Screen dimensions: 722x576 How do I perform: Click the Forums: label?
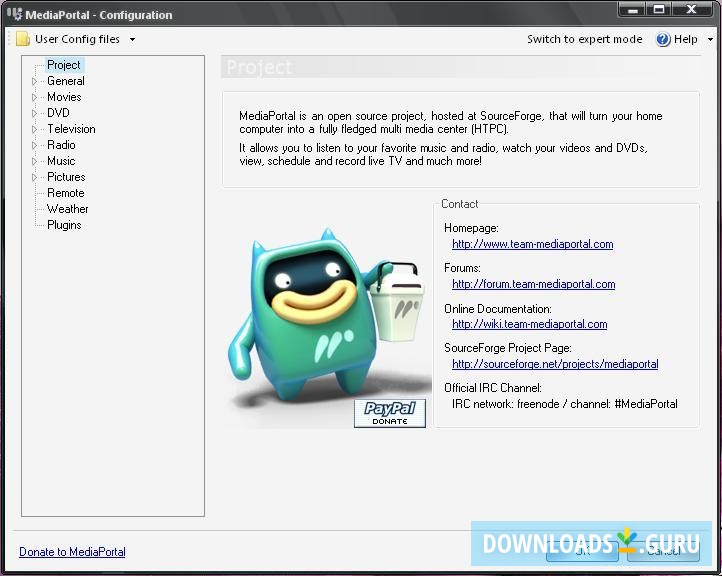462,268
